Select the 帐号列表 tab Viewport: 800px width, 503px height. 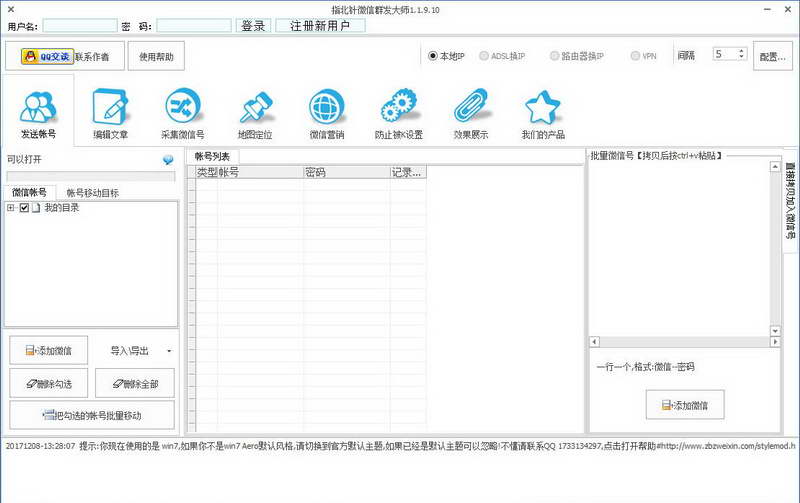[x=212, y=156]
